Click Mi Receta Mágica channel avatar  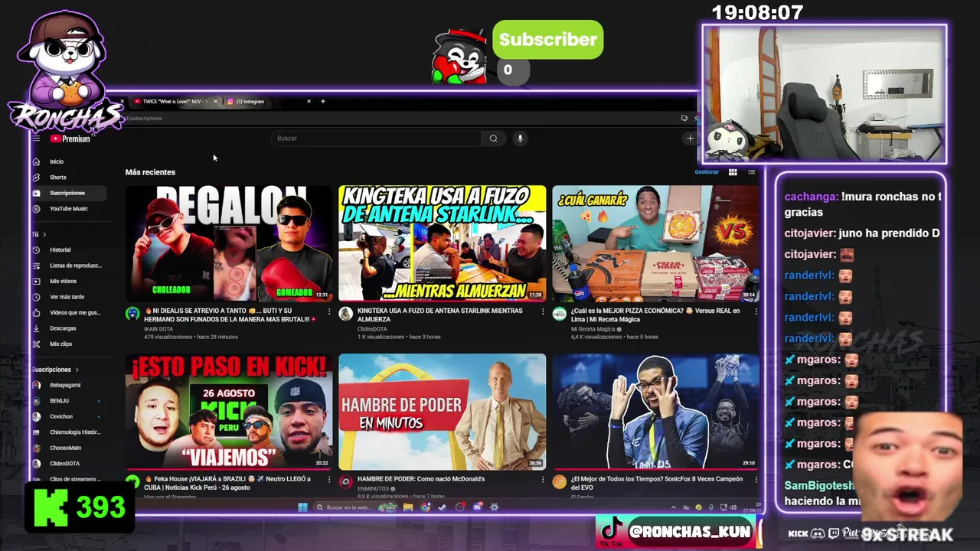tap(559, 314)
